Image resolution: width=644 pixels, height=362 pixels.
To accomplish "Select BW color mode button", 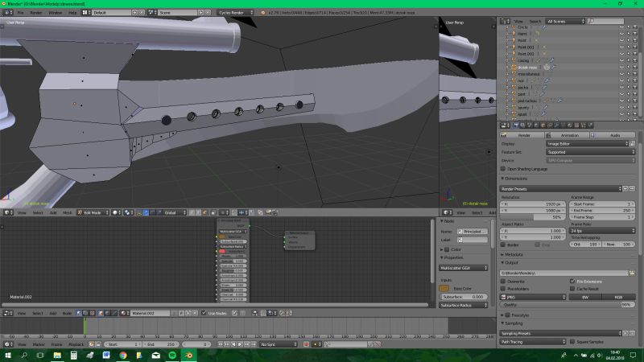I will (585, 297).
